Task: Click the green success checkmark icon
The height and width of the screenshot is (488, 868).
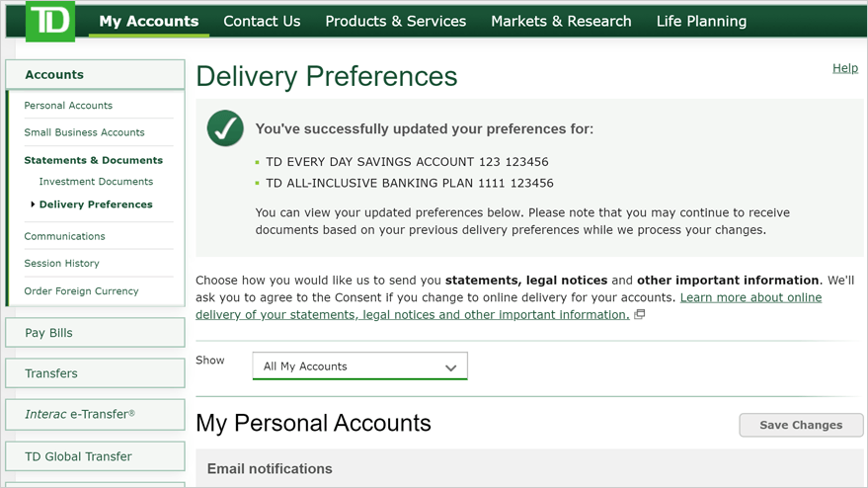Action: click(225, 128)
